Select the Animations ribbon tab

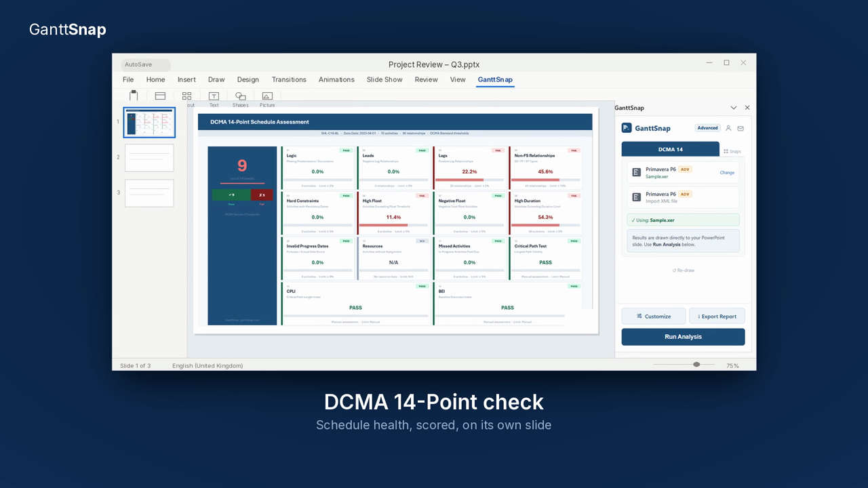[x=336, y=79]
